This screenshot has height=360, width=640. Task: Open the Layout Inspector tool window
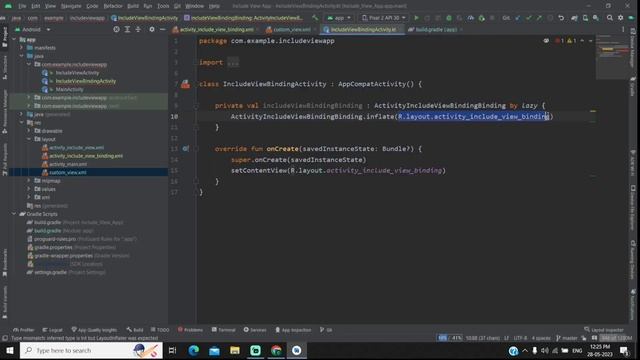click(604, 330)
